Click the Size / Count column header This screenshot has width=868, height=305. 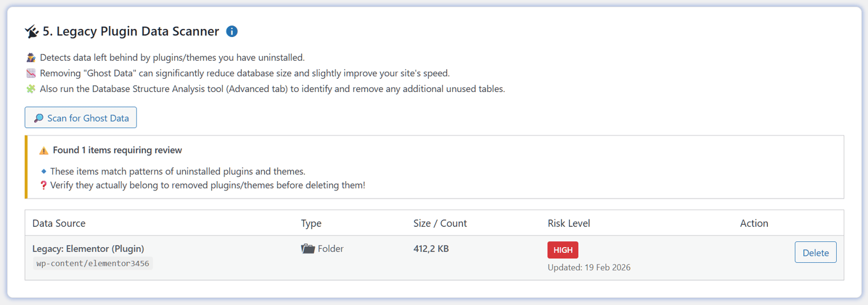pos(440,223)
